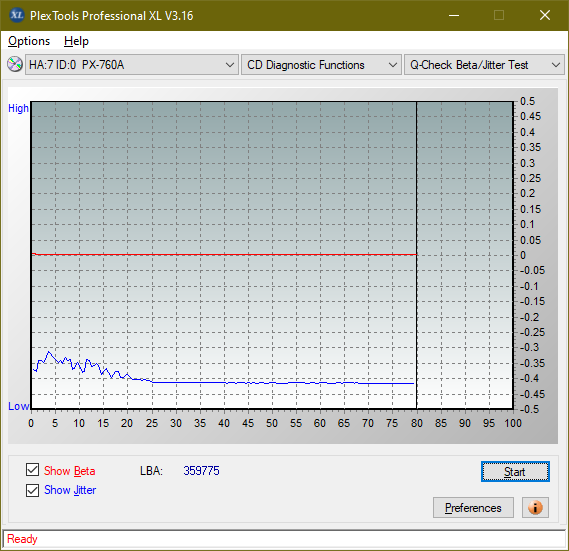Minimize the PlexTools window
Image resolution: width=569 pixels, height=551 pixels.
click(x=454, y=15)
